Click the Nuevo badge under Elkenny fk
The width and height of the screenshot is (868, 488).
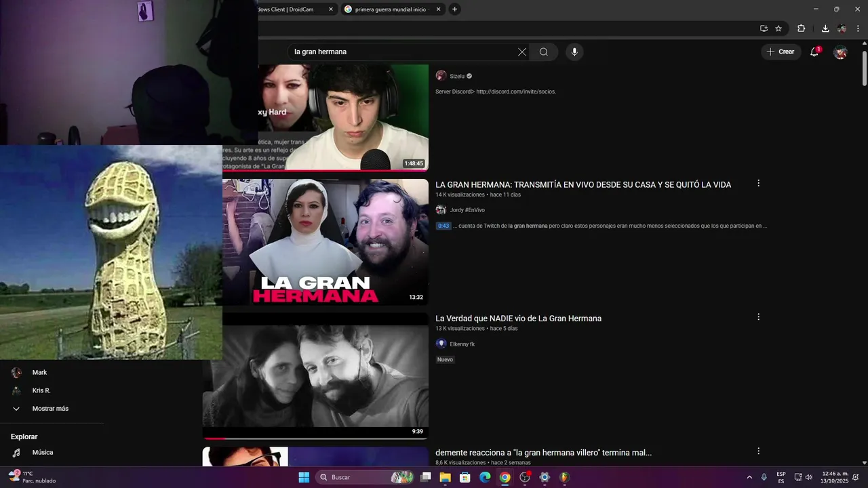445,359
